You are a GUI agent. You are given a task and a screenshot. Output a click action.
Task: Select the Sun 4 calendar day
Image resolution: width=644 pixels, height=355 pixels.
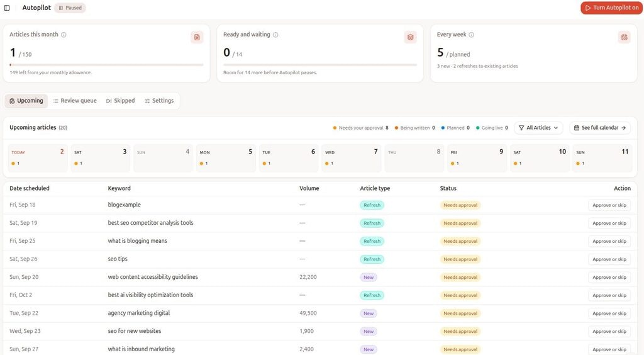164,158
